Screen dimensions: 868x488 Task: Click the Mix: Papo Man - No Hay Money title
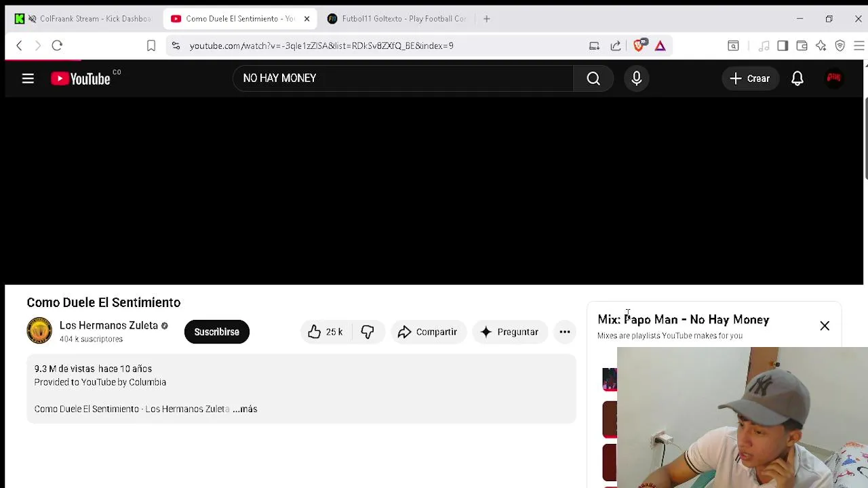click(x=684, y=320)
